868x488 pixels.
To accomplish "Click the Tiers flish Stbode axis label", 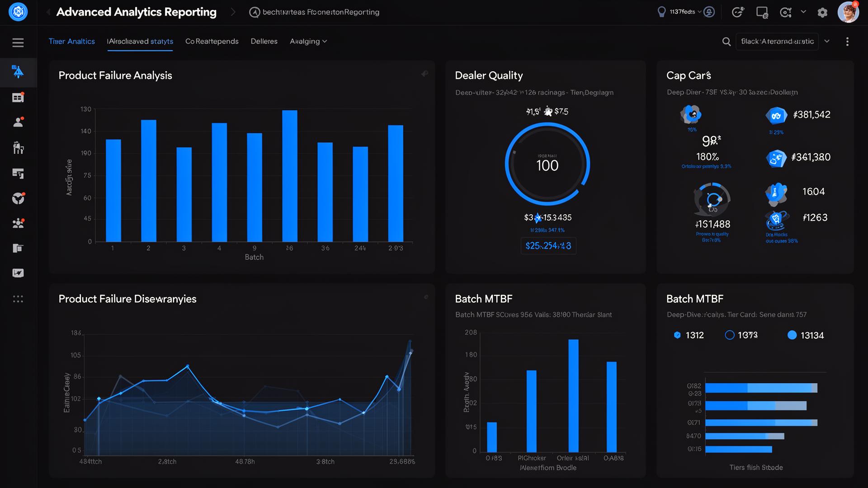I will (x=756, y=467).
